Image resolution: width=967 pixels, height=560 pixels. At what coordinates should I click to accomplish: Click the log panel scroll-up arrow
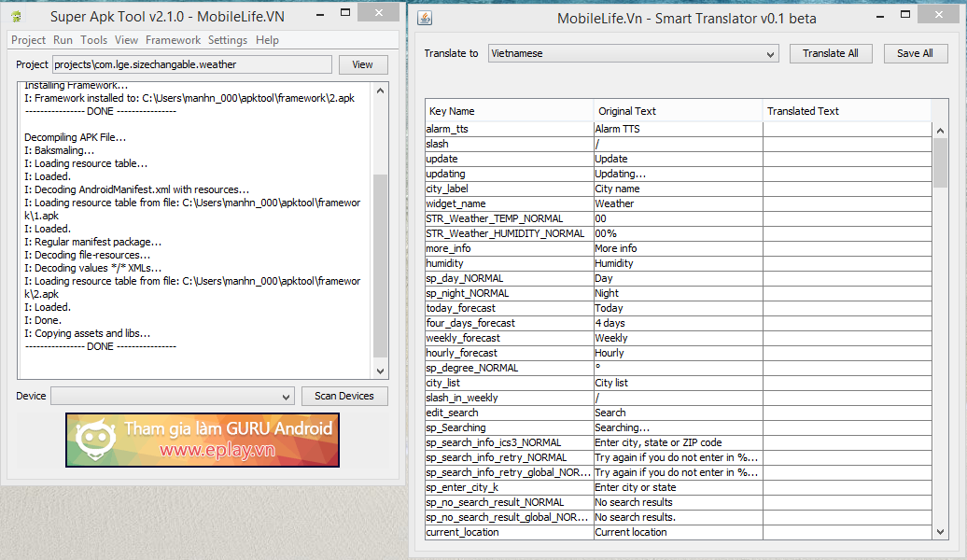coord(380,91)
